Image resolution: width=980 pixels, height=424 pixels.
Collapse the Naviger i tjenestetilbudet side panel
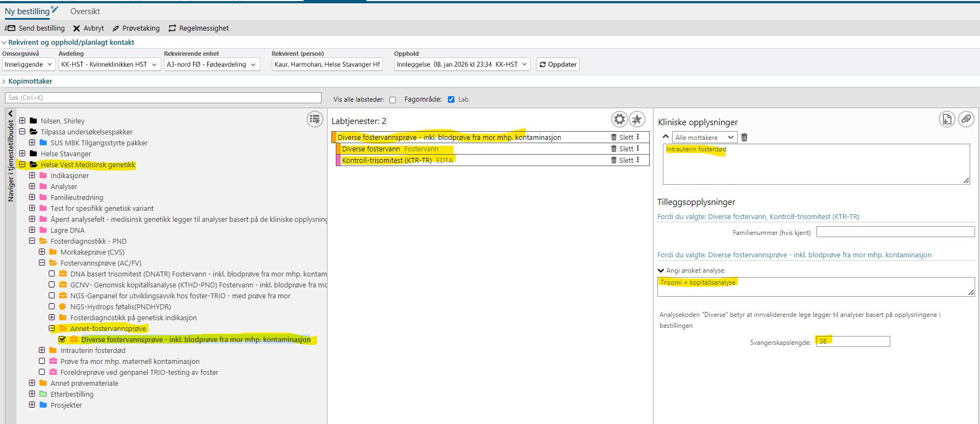[10, 114]
